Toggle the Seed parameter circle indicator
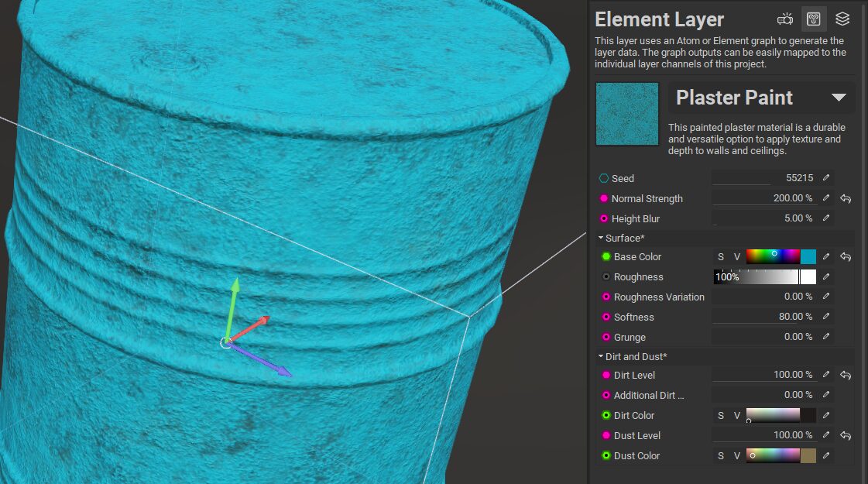This screenshot has height=484, width=868. [x=604, y=178]
